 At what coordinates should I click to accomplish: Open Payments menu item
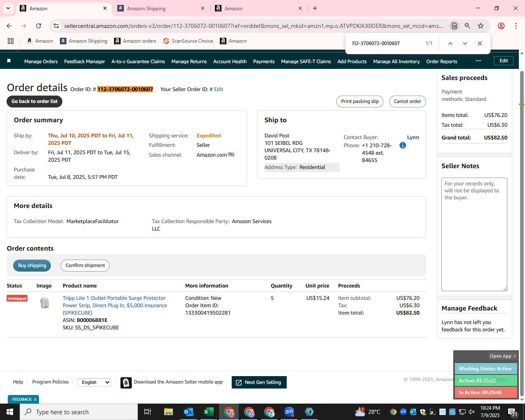264,62
